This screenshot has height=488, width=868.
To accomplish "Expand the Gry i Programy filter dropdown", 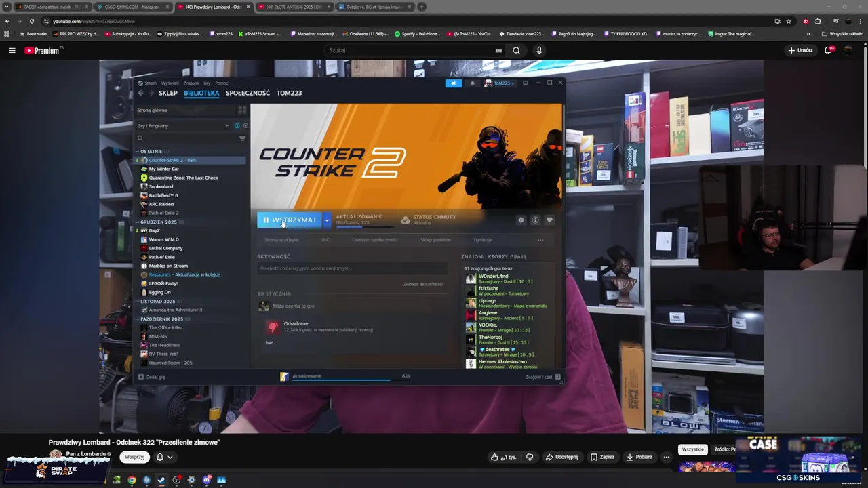I will [183, 125].
